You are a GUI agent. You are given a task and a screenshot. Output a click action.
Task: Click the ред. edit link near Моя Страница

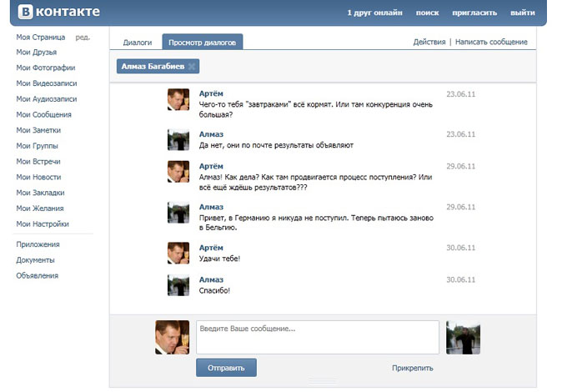[83, 38]
